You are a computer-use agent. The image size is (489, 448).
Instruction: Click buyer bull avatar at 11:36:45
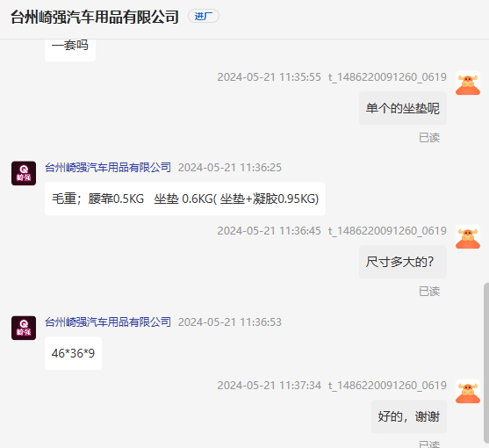tap(467, 237)
